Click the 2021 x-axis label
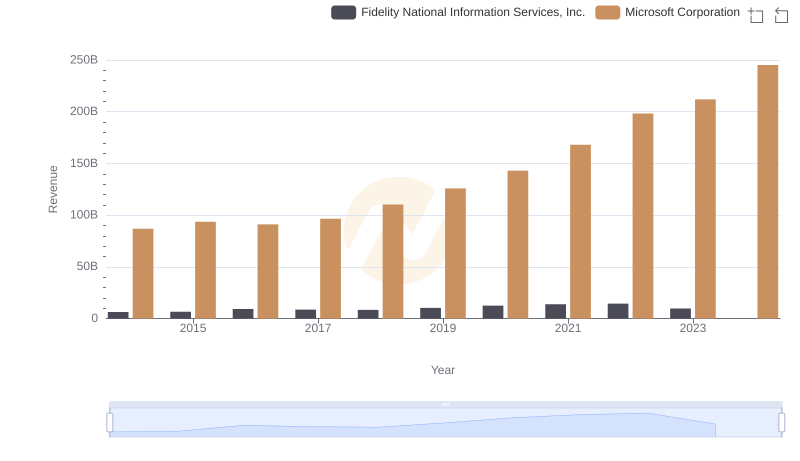The image size is (800, 461). coord(568,328)
